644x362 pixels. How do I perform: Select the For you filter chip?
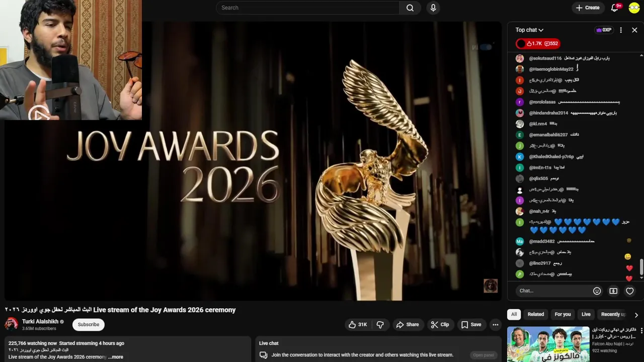pyautogui.click(x=562, y=314)
